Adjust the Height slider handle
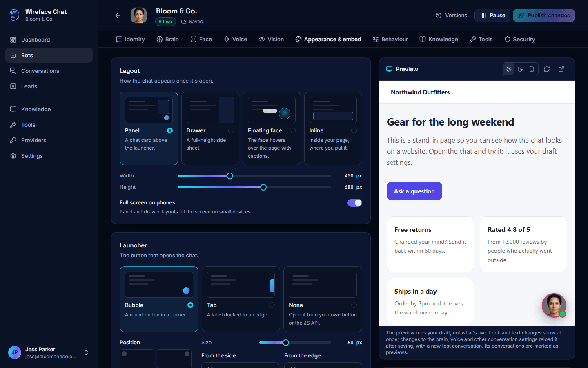The width and height of the screenshot is (588, 368). tap(263, 187)
